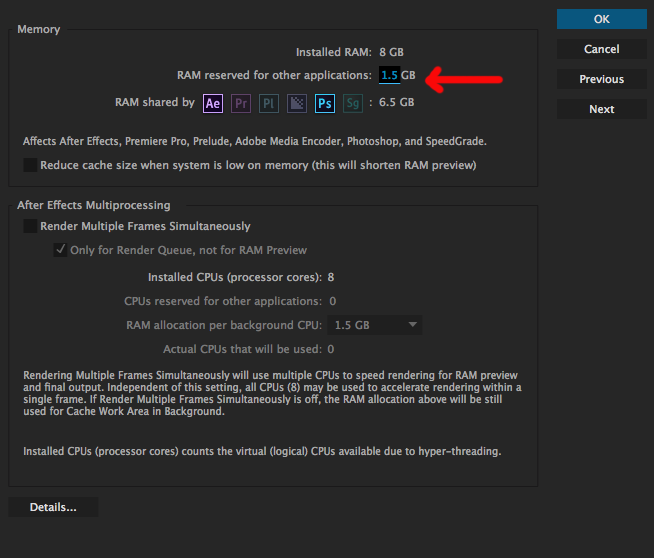The height and width of the screenshot is (558, 654).
Task: Click 'Affects After Effects, Premiere Pro' description text
Action: (255, 141)
